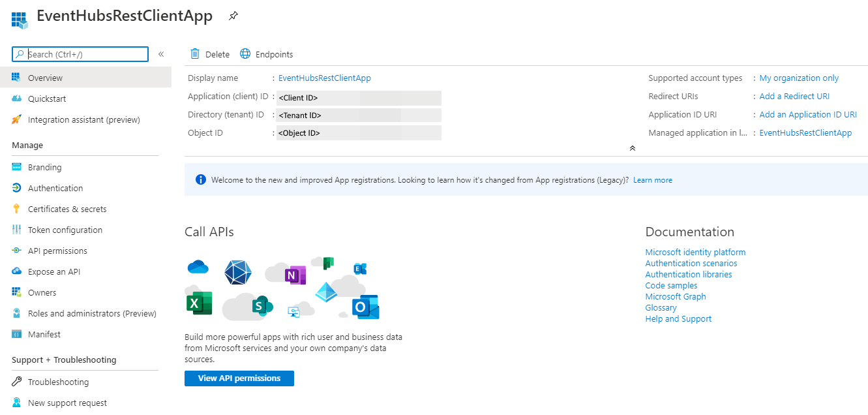Click the Branding icon

16,167
